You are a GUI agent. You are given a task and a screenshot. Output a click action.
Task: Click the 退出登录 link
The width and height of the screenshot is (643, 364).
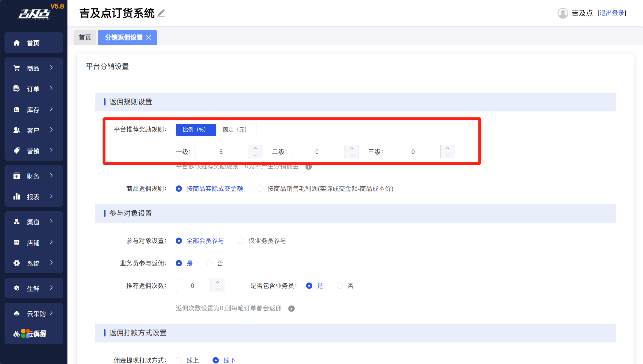point(612,13)
